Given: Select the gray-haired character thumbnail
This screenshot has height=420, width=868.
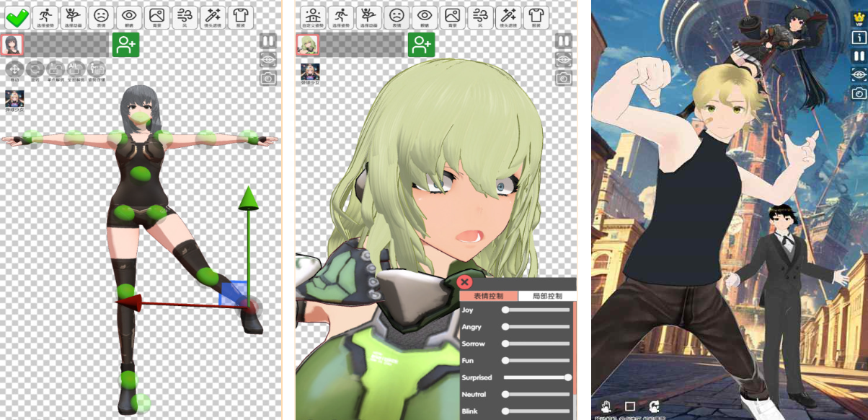Looking at the screenshot, I should point(12,45).
